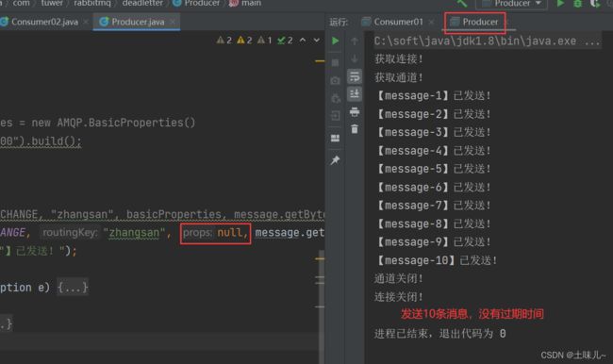The height and width of the screenshot is (364, 613).
Task: Click the tuwer package breadcrumb
Action: [x=52, y=3]
